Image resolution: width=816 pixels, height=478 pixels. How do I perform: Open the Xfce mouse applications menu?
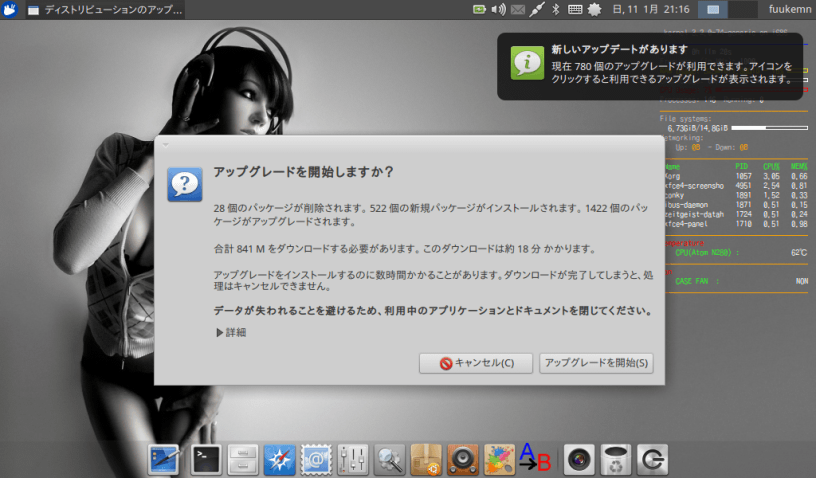[x=9, y=9]
